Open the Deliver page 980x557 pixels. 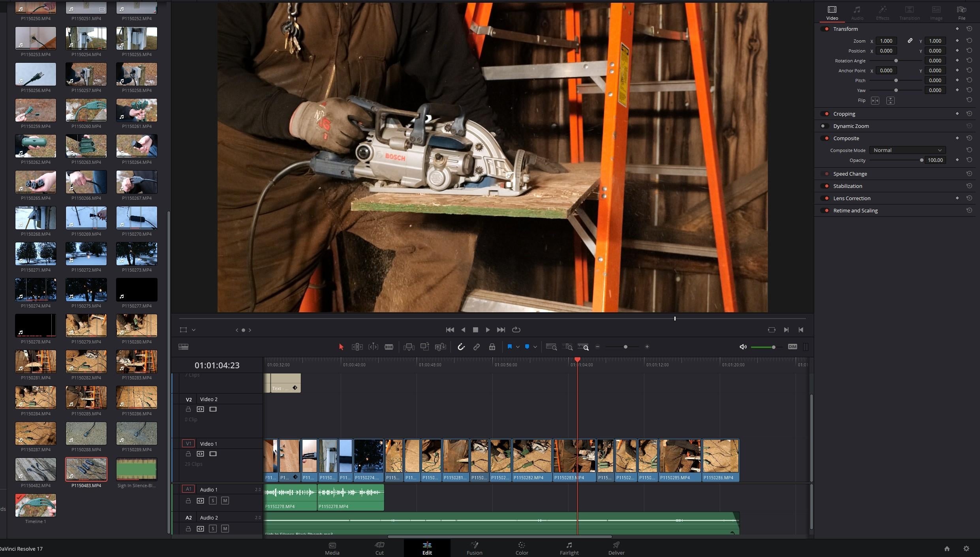click(616, 548)
